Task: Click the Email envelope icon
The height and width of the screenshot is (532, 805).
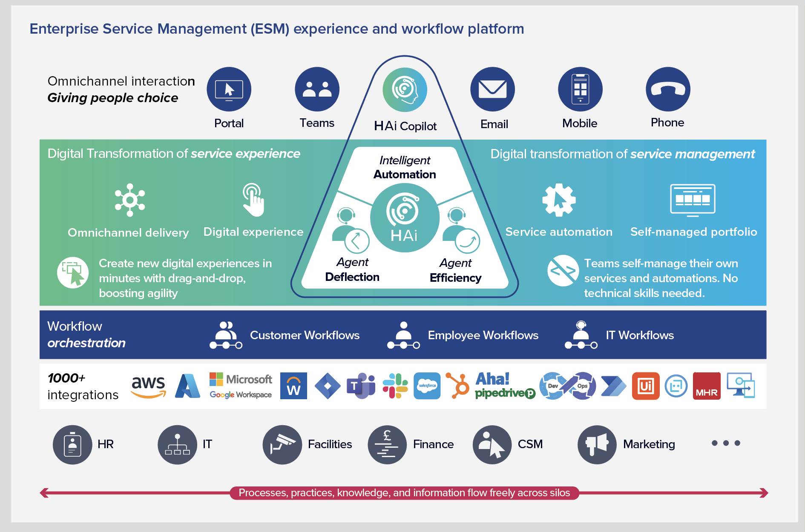Action: [x=493, y=89]
